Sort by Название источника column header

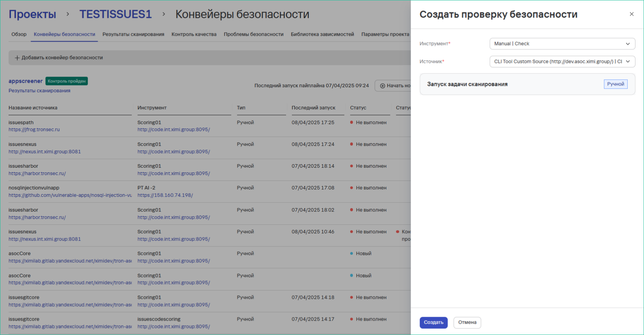coord(33,108)
